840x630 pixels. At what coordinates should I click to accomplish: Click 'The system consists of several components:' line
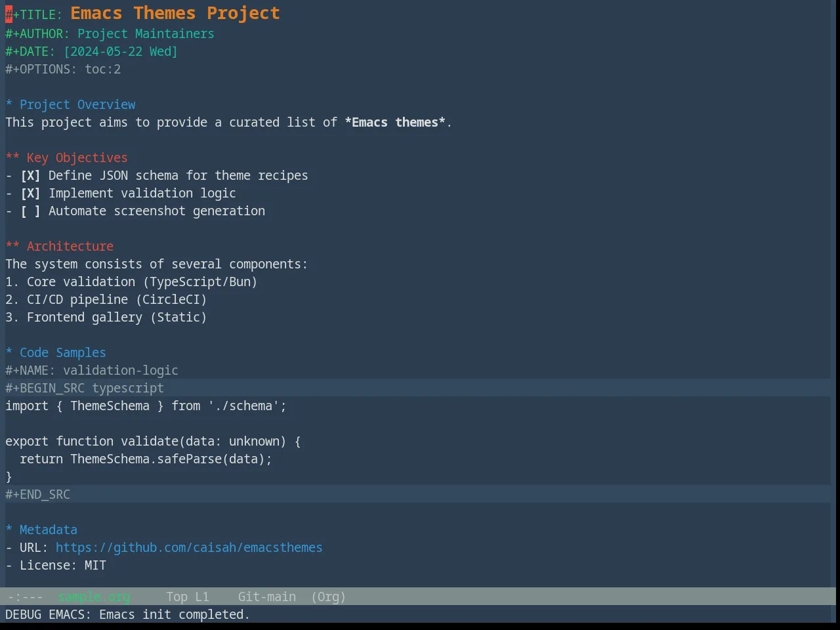(157, 264)
